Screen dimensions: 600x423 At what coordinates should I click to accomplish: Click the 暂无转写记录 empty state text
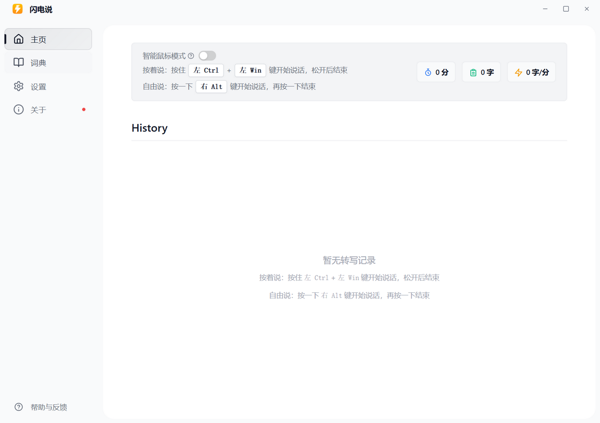pos(349,260)
